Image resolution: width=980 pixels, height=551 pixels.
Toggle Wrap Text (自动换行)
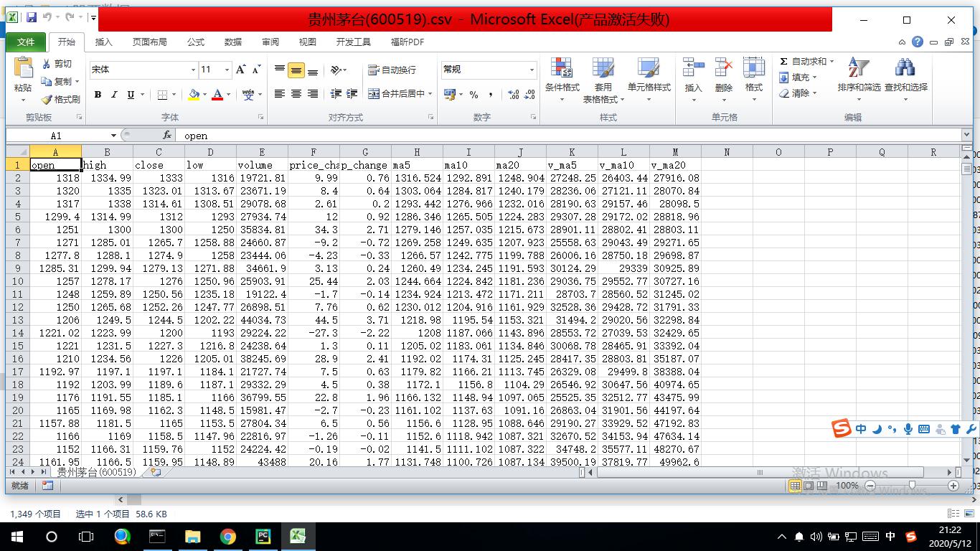tap(392, 70)
